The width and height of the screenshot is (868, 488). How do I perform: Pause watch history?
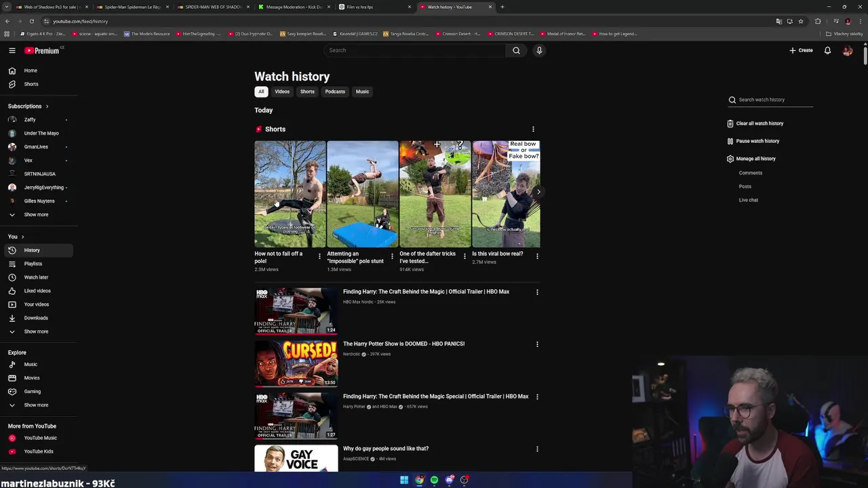[x=753, y=141]
